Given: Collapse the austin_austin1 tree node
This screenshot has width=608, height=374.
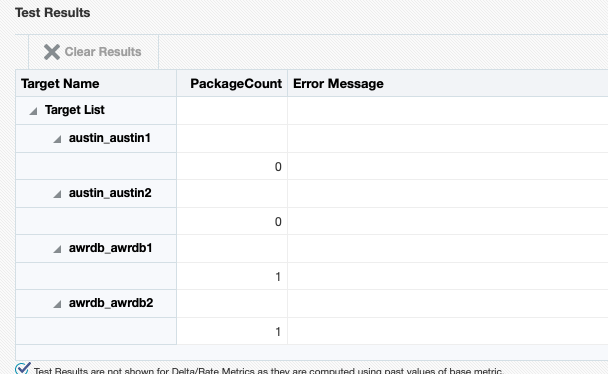Looking at the screenshot, I should pyautogui.click(x=57, y=139).
